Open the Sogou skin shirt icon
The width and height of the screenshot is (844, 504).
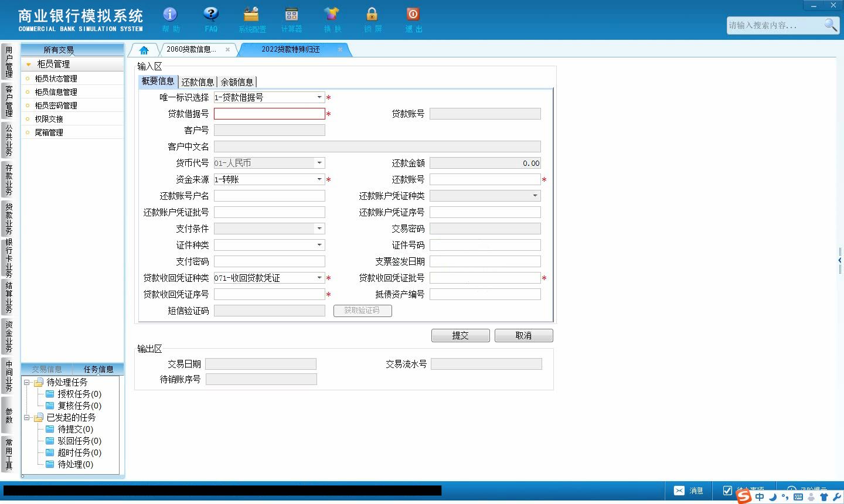pyautogui.click(x=824, y=497)
